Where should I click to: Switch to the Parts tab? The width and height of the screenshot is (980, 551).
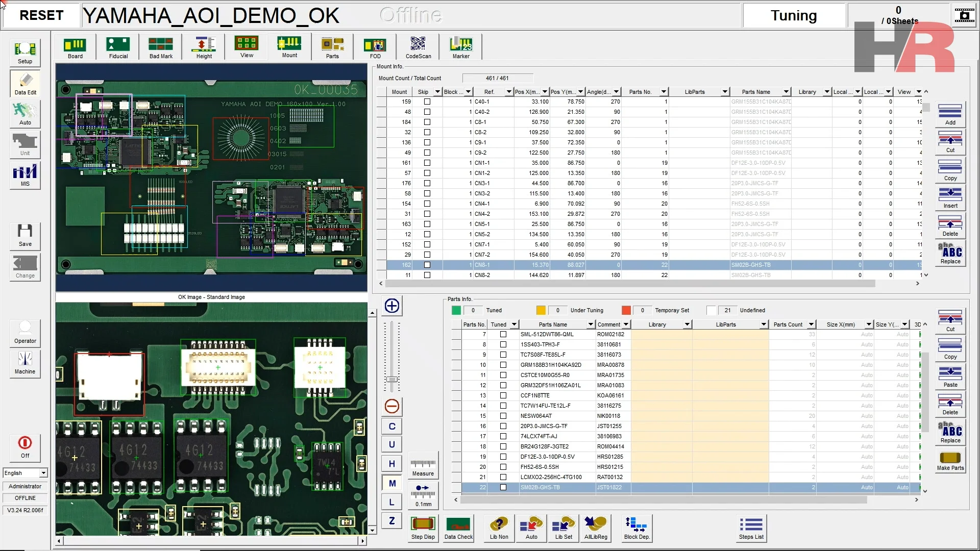[332, 47]
